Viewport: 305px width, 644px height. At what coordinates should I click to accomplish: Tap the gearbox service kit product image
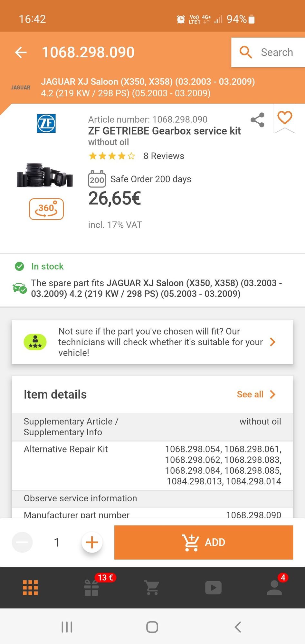[45, 175]
